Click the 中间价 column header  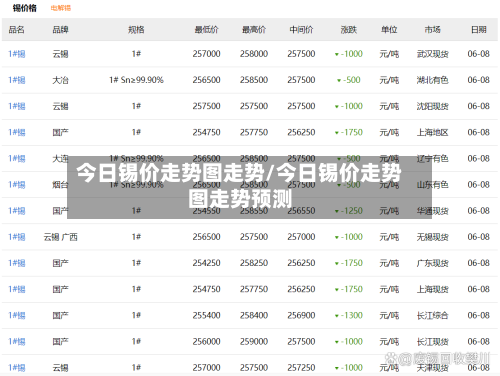301,30
